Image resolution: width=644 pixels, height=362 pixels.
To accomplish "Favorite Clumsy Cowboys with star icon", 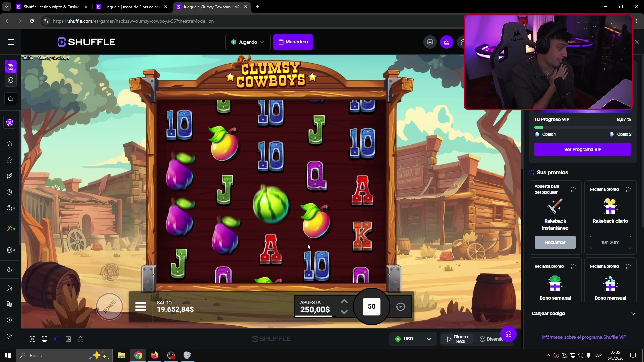I will coord(80,339).
